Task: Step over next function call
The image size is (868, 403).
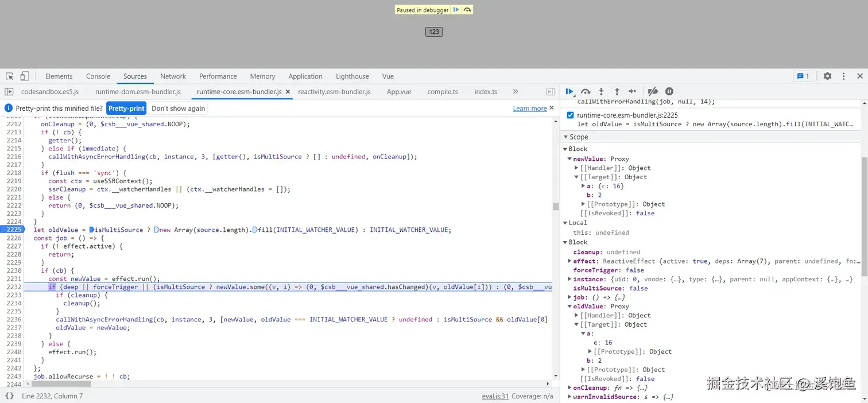Action: (586, 91)
